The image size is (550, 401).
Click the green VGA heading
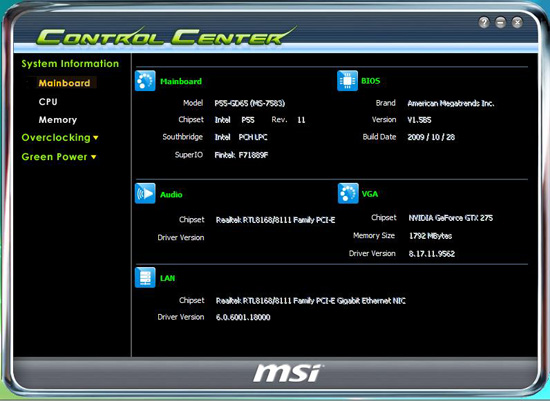point(370,194)
